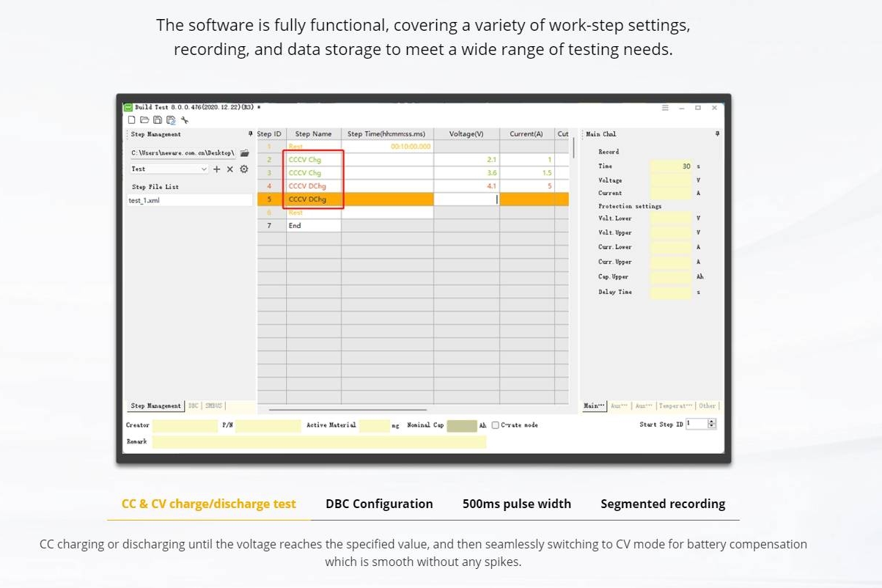This screenshot has width=882, height=588.
Task: Click the 500ms pulse width link
Action: 516,504
